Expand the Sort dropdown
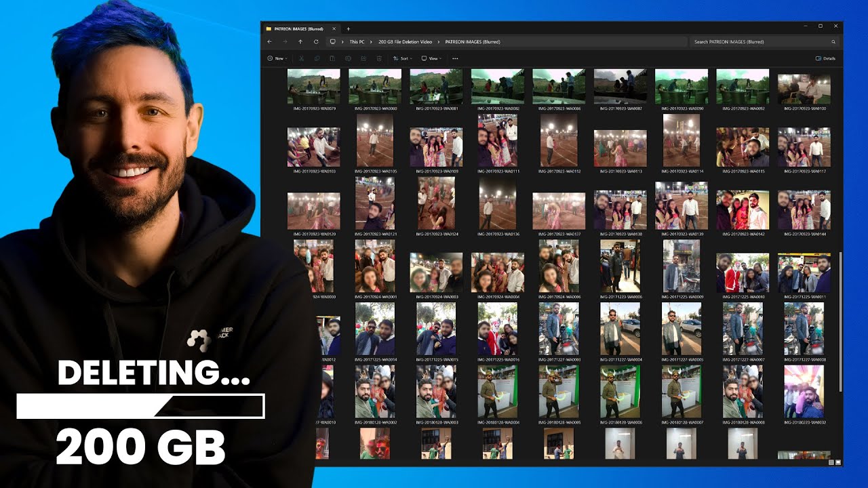868x488 pixels. point(402,59)
